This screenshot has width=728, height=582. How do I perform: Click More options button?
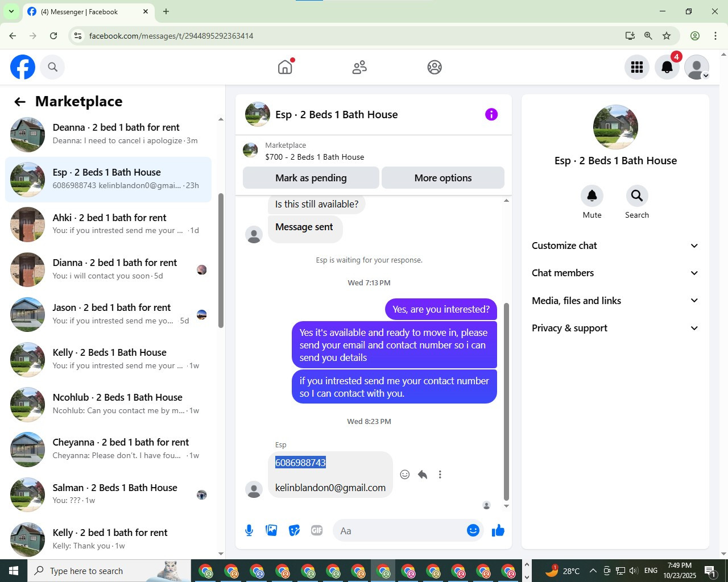pos(443,178)
